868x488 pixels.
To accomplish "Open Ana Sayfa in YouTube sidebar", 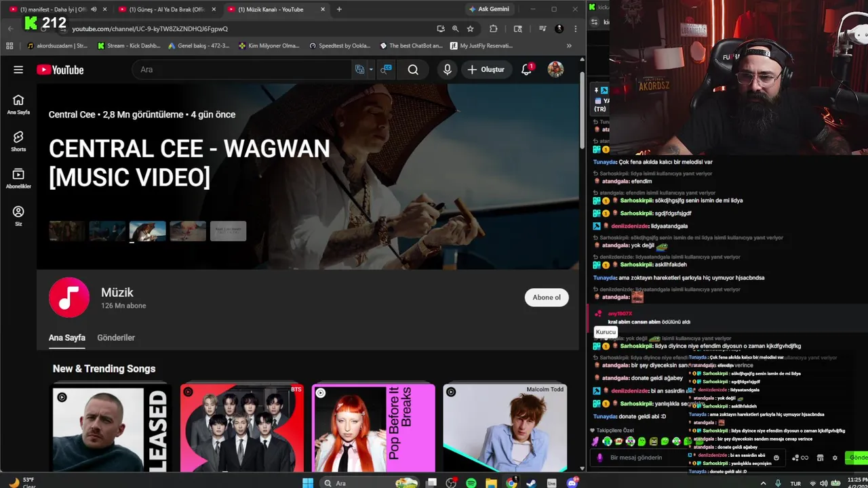I will pyautogui.click(x=18, y=104).
